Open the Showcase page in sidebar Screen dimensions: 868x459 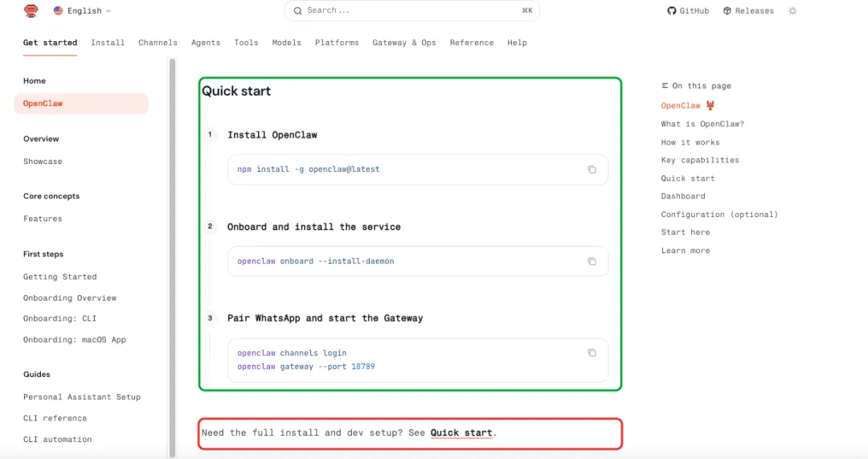43,162
